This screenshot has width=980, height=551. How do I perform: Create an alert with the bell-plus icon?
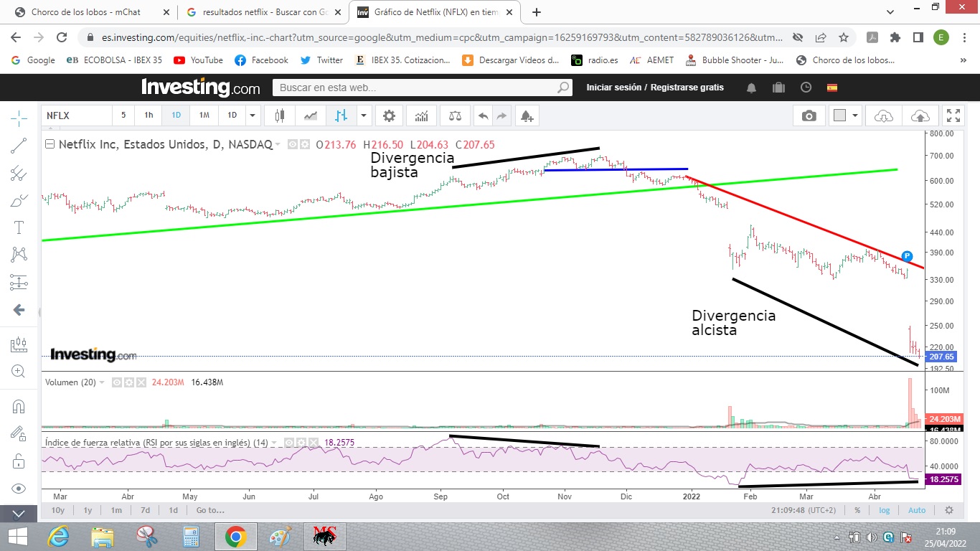click(527, 115)
